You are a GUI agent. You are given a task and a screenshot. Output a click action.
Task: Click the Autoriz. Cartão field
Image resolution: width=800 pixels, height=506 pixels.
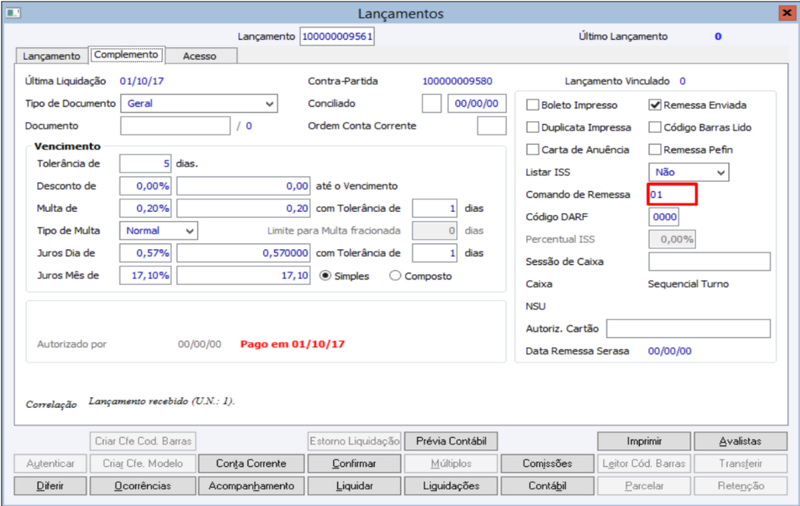coord(688,328)
